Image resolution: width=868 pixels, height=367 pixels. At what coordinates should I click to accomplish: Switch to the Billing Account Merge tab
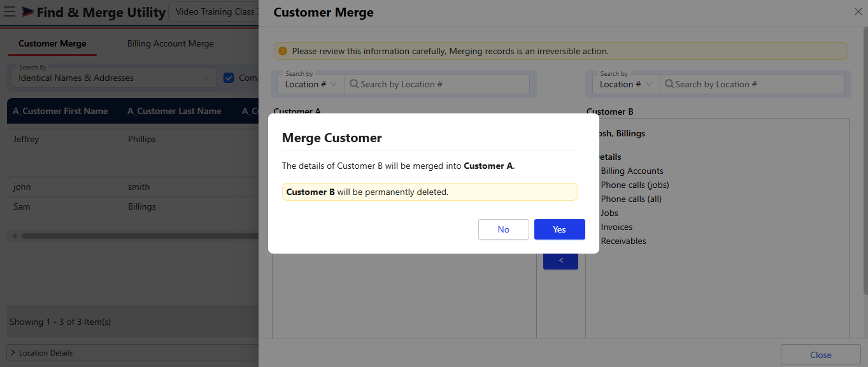coord(170,43)
